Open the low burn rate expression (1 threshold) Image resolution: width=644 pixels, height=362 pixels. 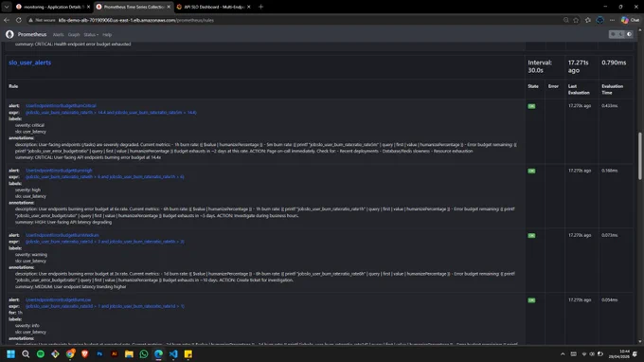pyautogui.click(x=105, y=306)
